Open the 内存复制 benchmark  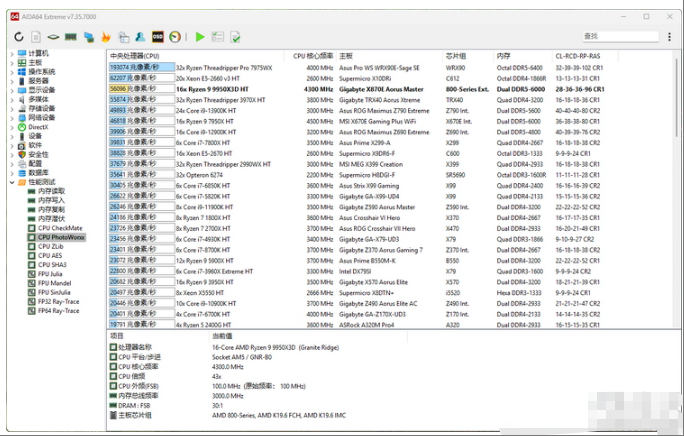pyautogui.click(x=46, y=209)
